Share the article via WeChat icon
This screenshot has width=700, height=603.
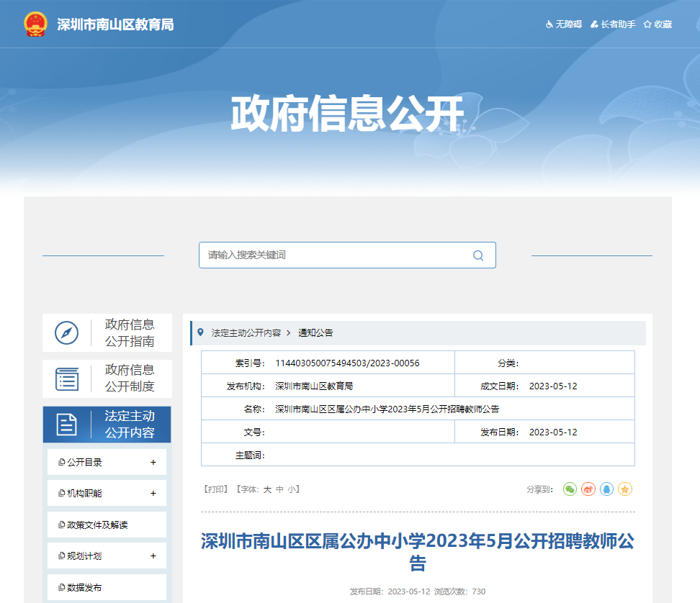coord(570,489)
